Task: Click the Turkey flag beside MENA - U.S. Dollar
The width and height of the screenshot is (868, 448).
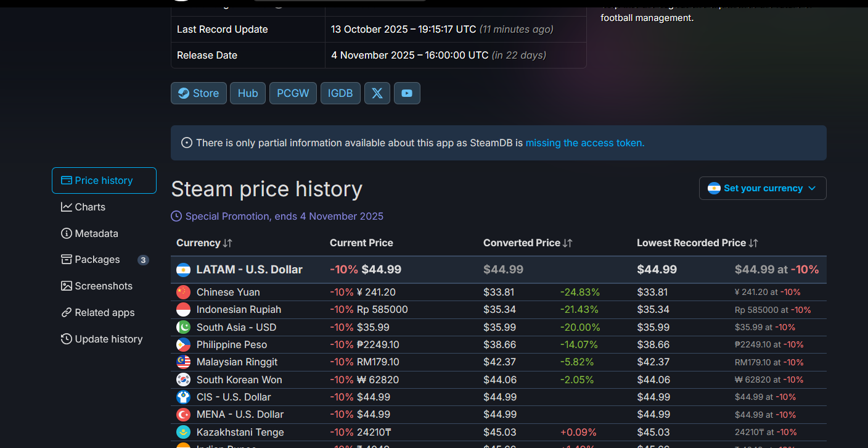Action: point(183,414)
